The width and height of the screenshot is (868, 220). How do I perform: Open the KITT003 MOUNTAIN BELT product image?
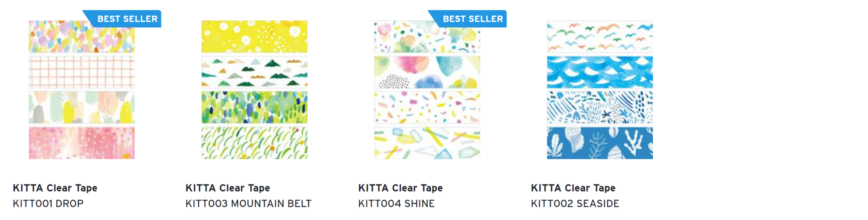[254, 90]
